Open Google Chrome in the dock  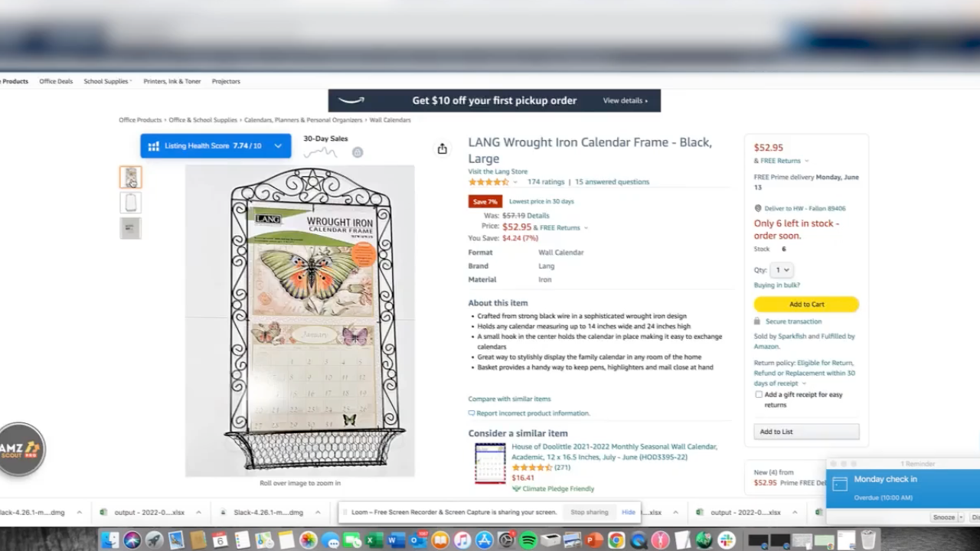point(617,540)
